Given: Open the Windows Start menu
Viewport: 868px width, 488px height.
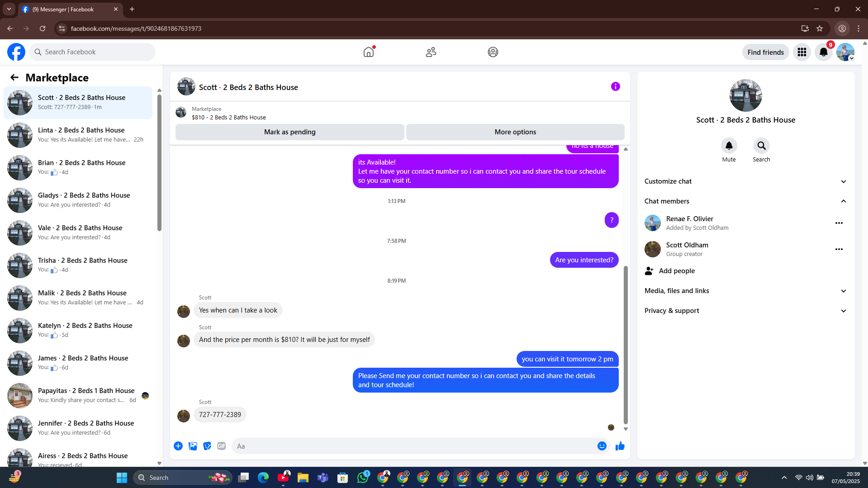Looking at the screenshot, I should pyautogui.click(x=122, y=478).
